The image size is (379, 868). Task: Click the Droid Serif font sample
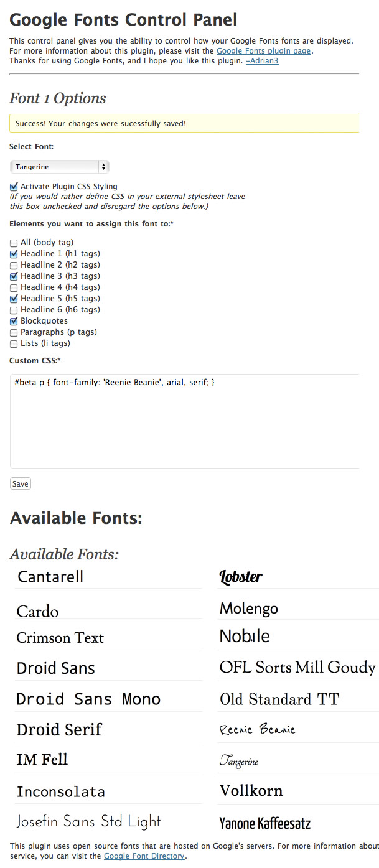[59, 729]
